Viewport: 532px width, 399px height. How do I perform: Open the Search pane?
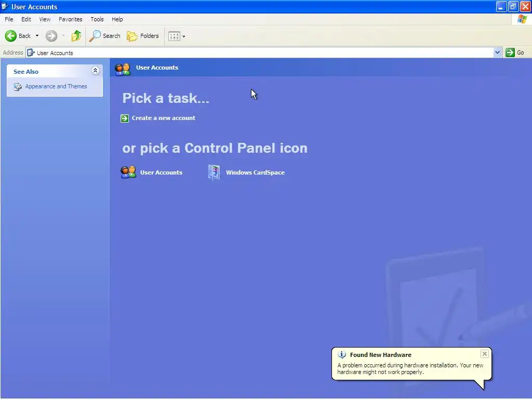104,36
